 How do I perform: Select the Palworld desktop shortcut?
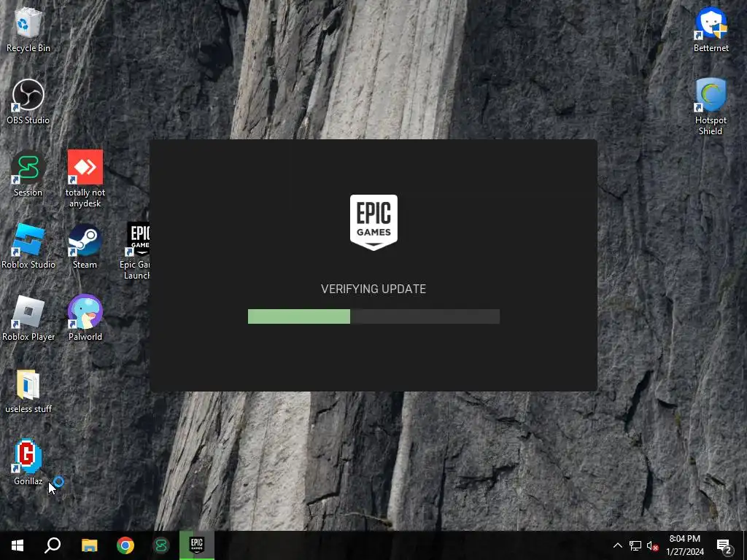click(85, 318)
